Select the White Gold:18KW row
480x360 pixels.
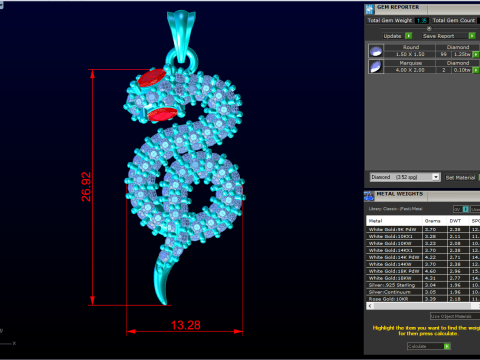click(423, 278)
